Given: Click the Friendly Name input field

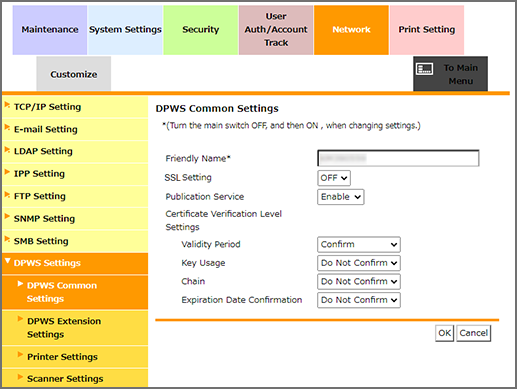Looking at the screenshot, I should [398, 158].
